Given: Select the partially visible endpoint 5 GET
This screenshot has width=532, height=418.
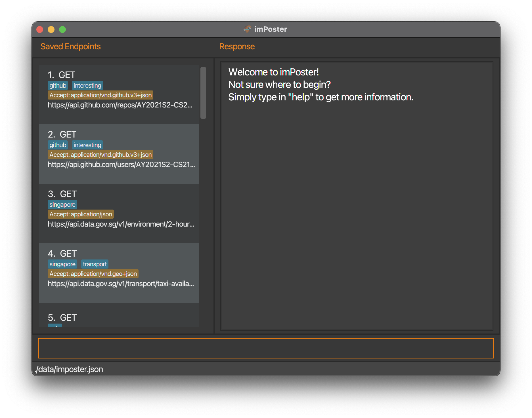Looking at the screenshot, I should pyautogui.click(x=119, y=315).
